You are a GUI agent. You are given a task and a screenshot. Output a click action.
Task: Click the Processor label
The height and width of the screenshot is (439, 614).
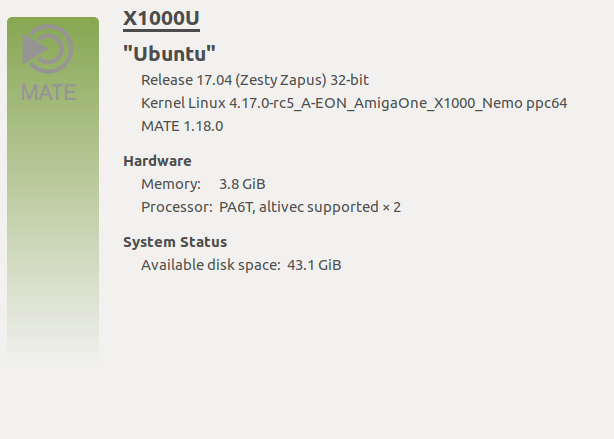(x=176, y=207)
